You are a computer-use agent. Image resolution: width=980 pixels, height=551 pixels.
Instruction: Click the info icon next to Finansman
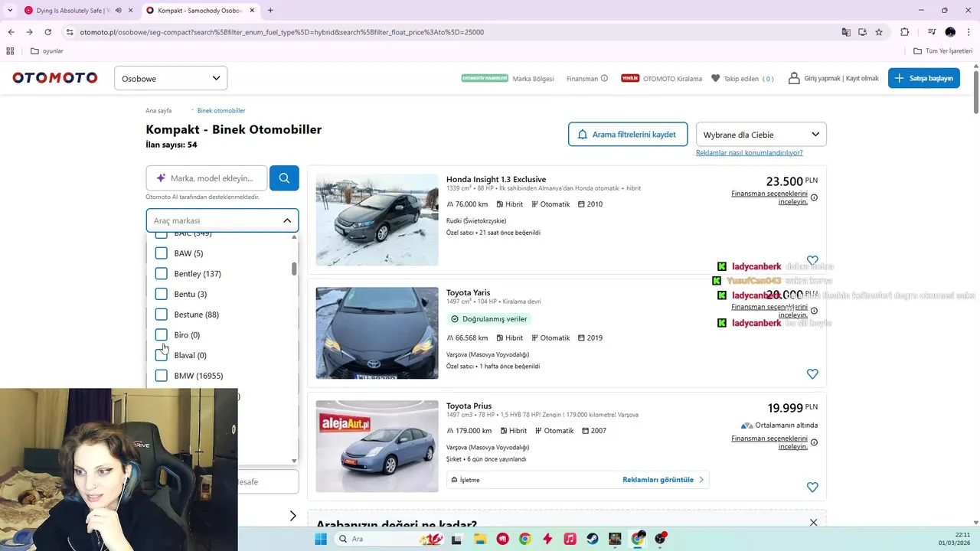click(x=604, y=78)
